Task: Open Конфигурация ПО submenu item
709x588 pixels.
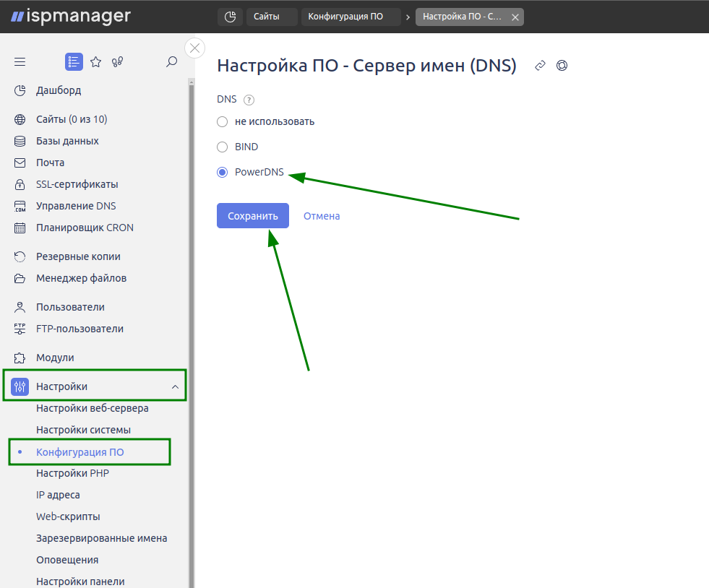Action: (x=80, y=452)
